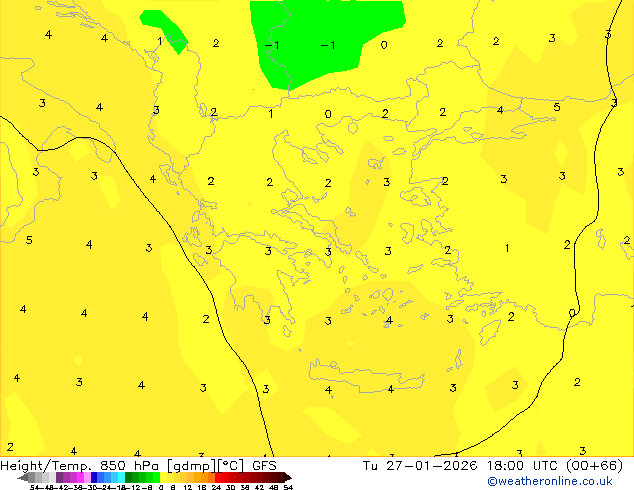Click the Crete island outline
The height and width of the screenshot is (490, 634).
[367, 376]
